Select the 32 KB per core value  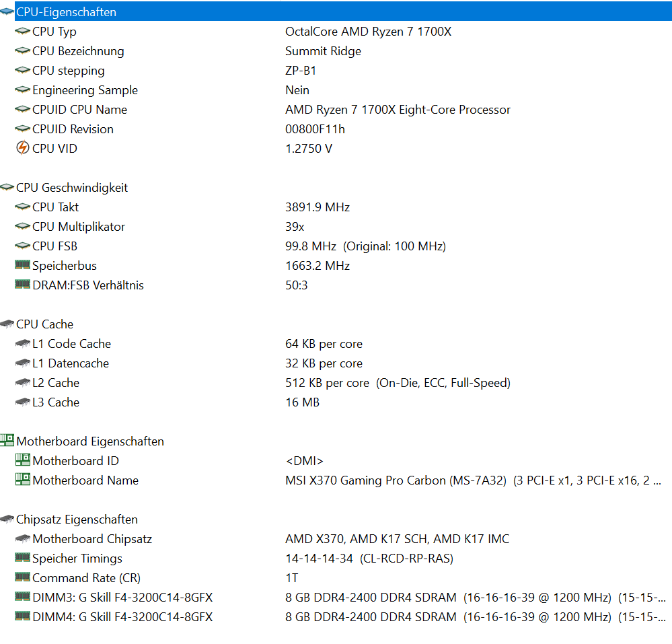(324, 363)
